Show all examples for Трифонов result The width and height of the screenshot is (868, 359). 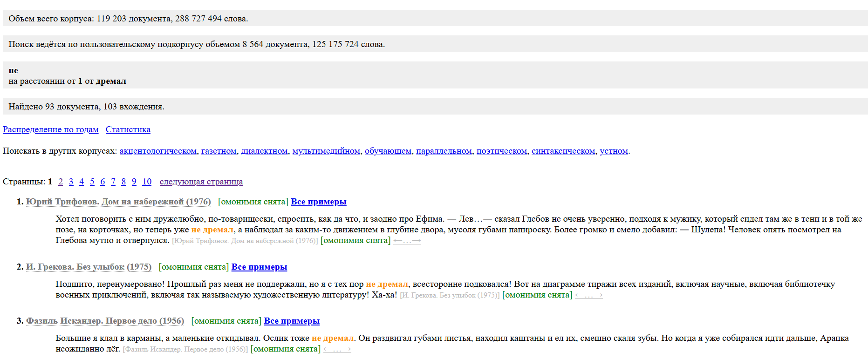coord(318,202)
